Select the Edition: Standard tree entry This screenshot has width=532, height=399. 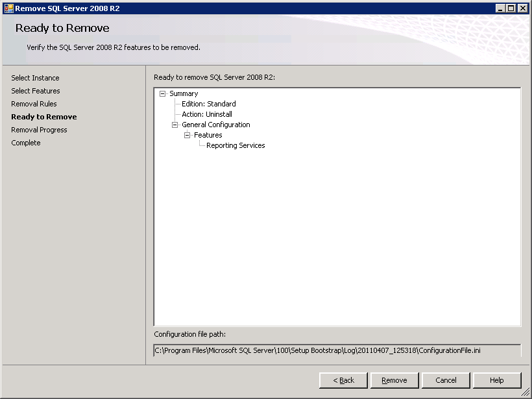point(208,104)
